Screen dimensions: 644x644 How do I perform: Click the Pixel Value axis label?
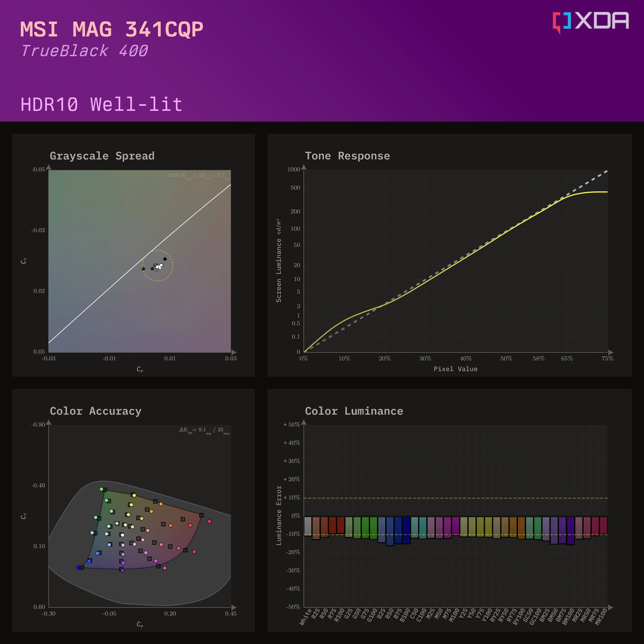(x=455, y=369)
